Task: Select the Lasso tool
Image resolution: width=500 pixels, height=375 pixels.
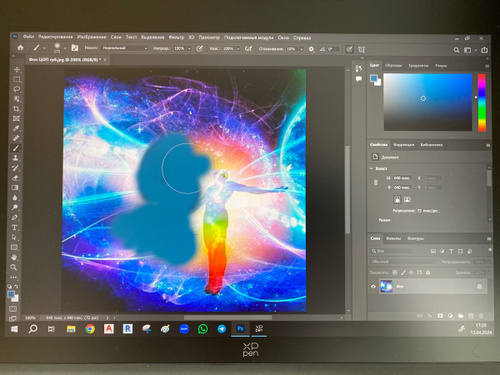Action: pyautogui.click(x=17, y=89)
